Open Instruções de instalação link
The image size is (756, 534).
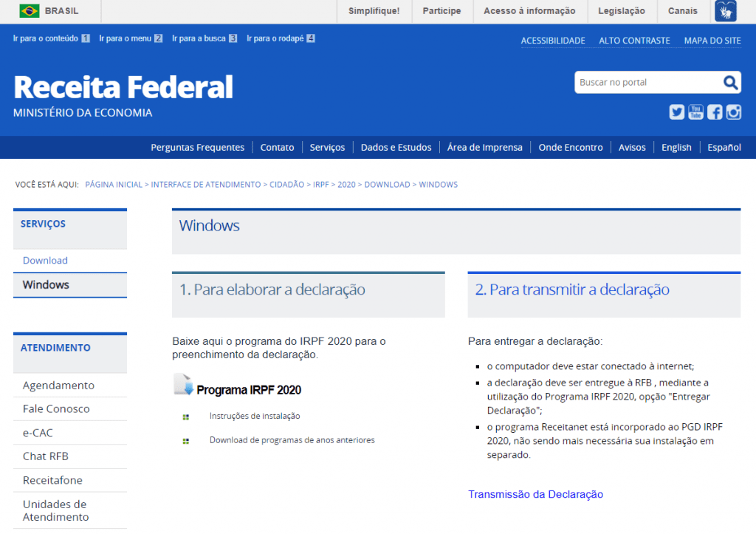coord(255,417)
